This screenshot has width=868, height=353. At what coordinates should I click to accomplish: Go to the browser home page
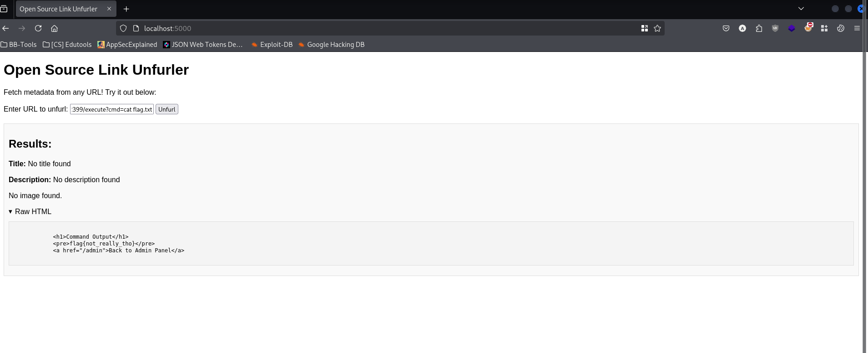click(x=55, y=28)
